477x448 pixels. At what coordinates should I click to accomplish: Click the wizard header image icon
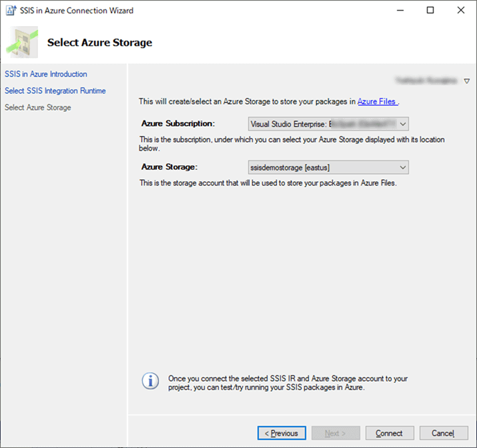22,42
